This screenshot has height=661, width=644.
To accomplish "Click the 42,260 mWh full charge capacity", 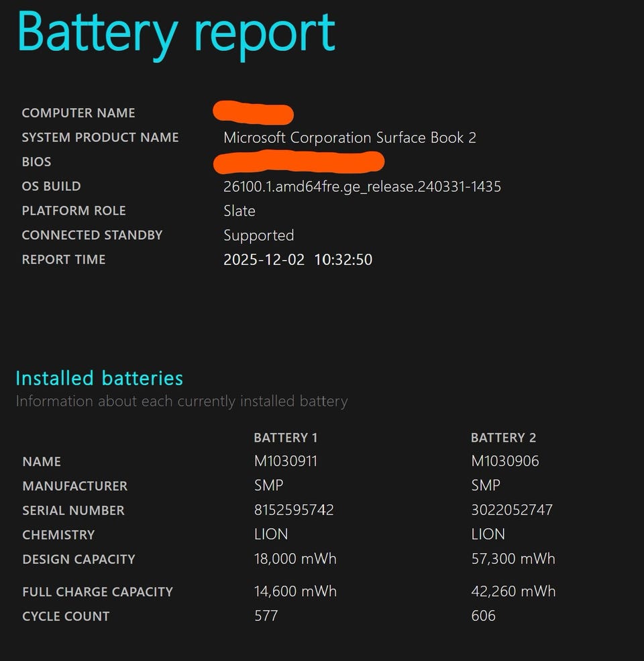I will tap(513, 591).
